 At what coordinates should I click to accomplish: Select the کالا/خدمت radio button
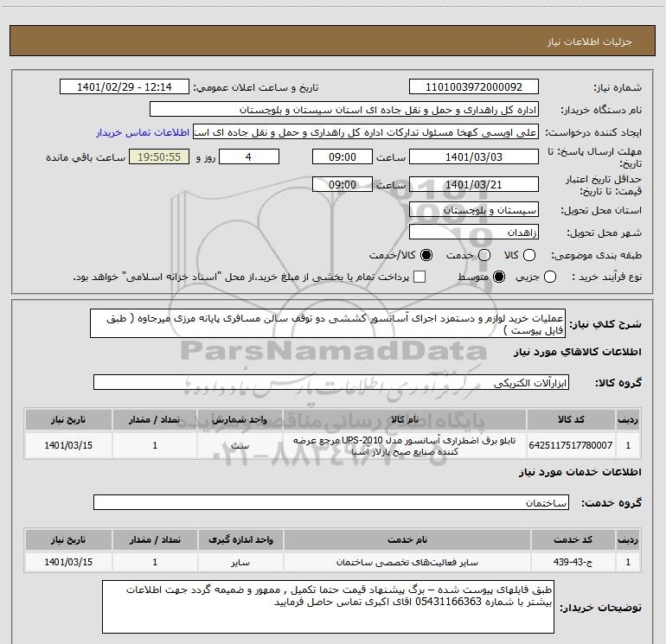pos(426,255)
